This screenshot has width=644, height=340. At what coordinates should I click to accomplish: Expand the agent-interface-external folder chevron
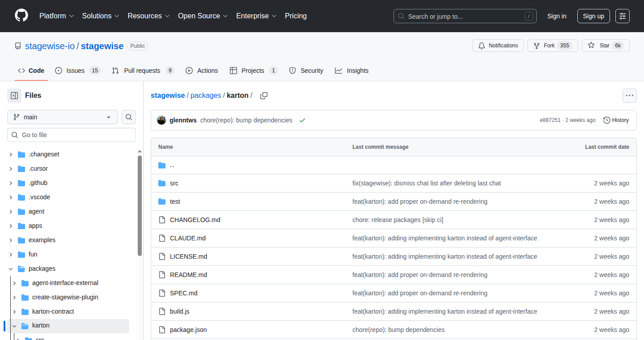[14, 283]
